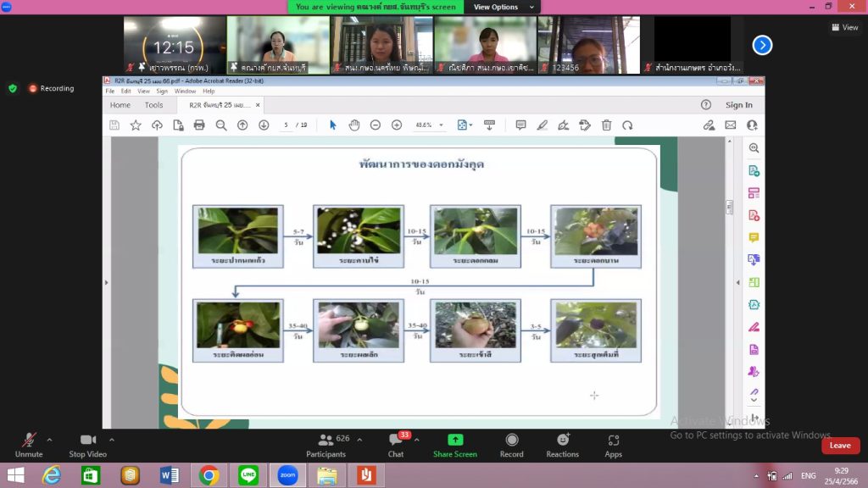This screenshot has width=868, height=488.
Task: Click the star bookmark icon
Action: pyautogui.click(x=136, y=125)
